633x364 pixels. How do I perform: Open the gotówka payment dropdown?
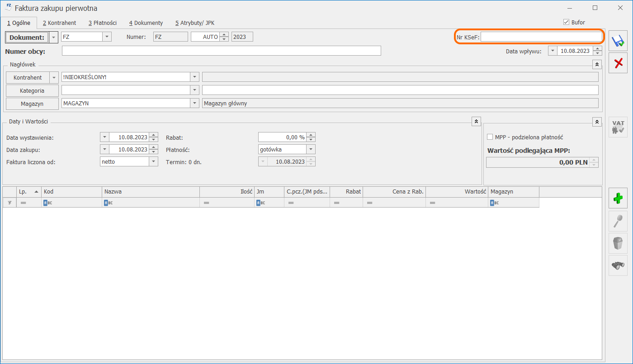click(x=311, y=149)
